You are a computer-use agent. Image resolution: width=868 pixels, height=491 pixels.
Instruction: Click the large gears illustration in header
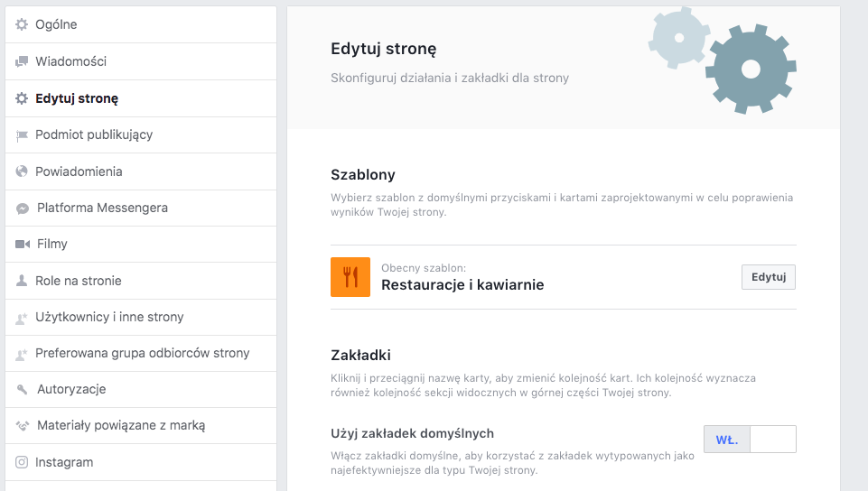pos(749,69)
